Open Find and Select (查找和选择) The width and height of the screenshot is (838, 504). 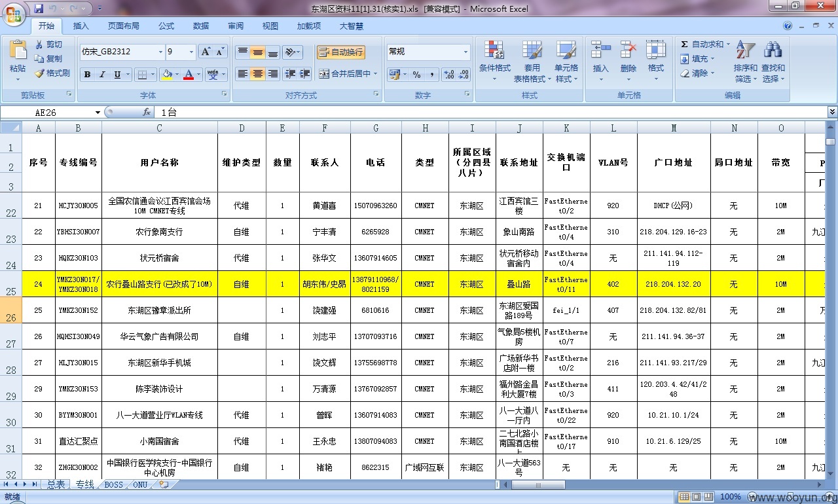[773, 61]
